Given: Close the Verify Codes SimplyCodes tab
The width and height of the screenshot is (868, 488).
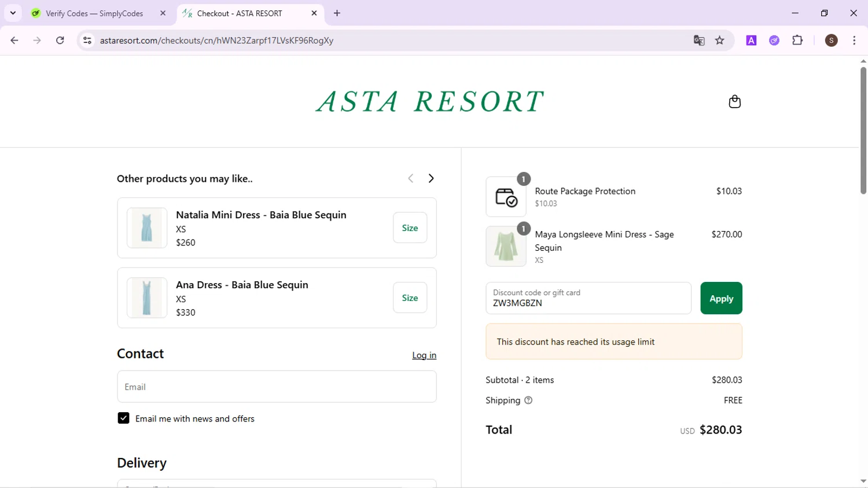Looking at the screenshot, I should (163, 13).
